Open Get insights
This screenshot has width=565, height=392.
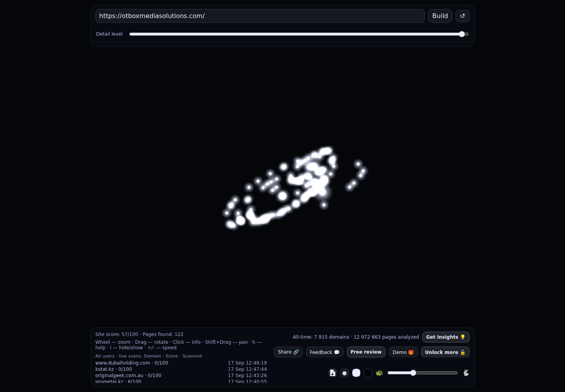[x=446, y=337]
